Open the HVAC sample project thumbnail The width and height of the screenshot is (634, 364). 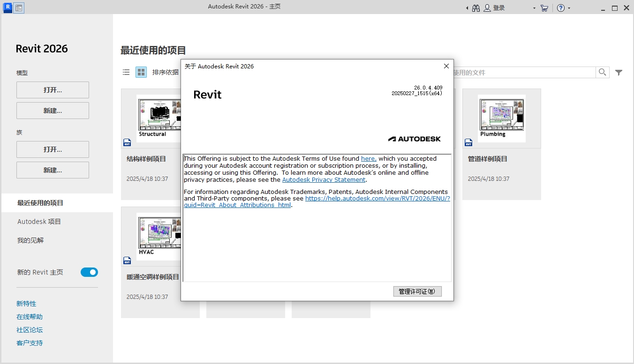pos(158,236)
